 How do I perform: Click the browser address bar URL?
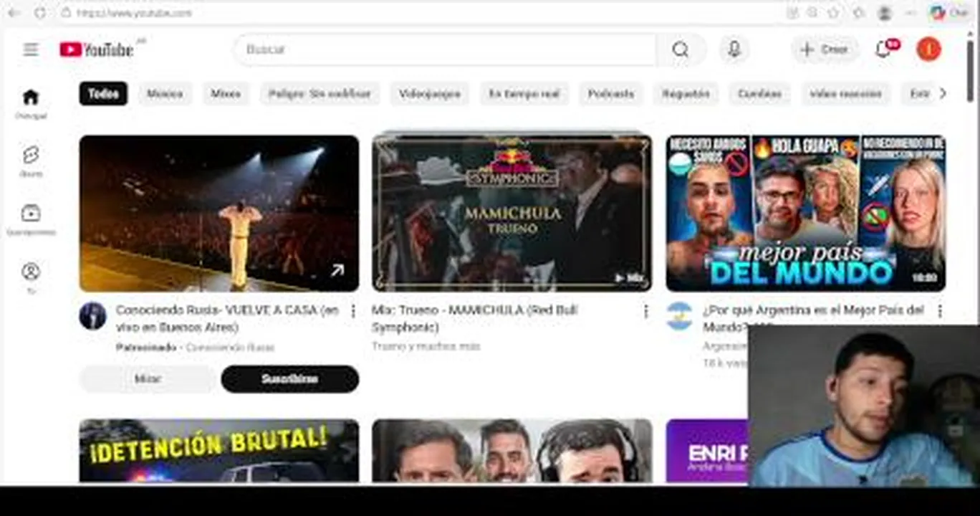coord(134,13)
